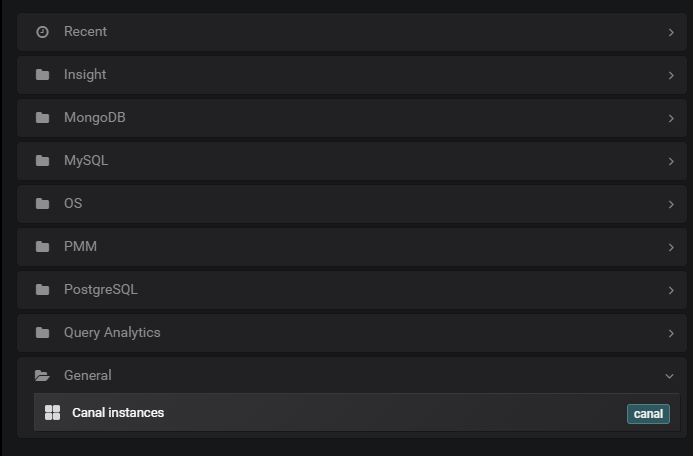Click the clock icon beside Recent
Viewport: 693px width, 456px height.
click(x=42, y=32)
